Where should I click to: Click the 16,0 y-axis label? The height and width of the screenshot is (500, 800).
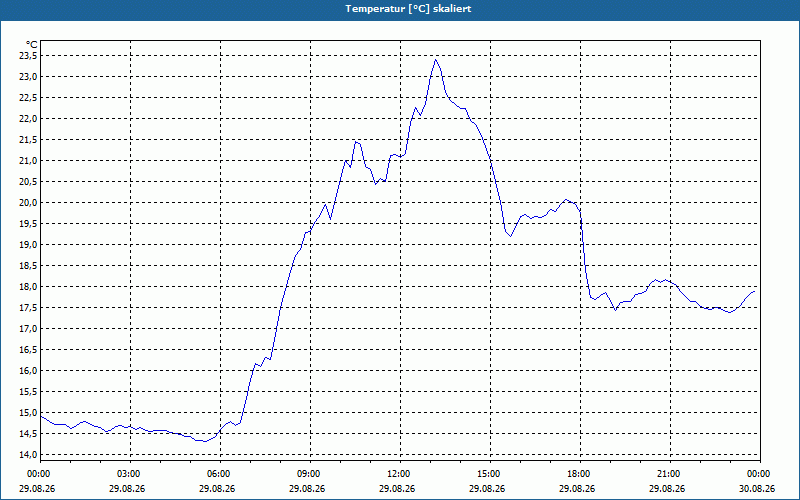28,370
